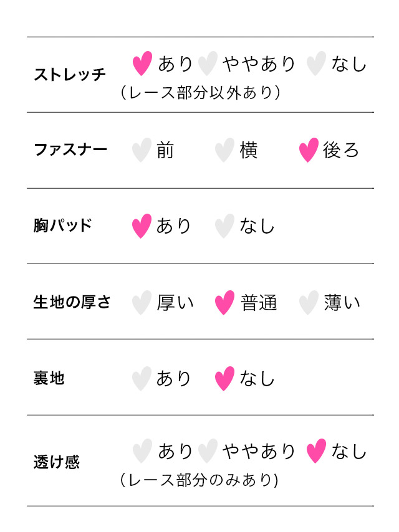
Task: Click the ファスナー row label
Action: [70, 150]
